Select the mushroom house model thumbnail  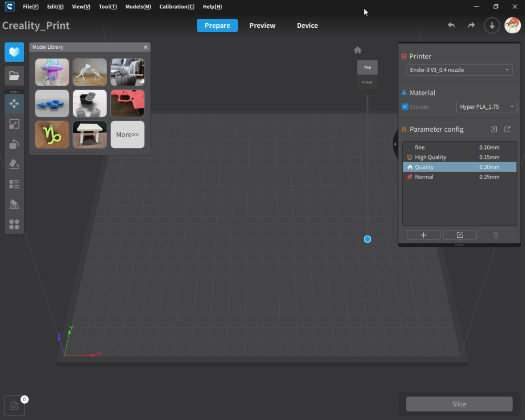click(x=52, y=72)
